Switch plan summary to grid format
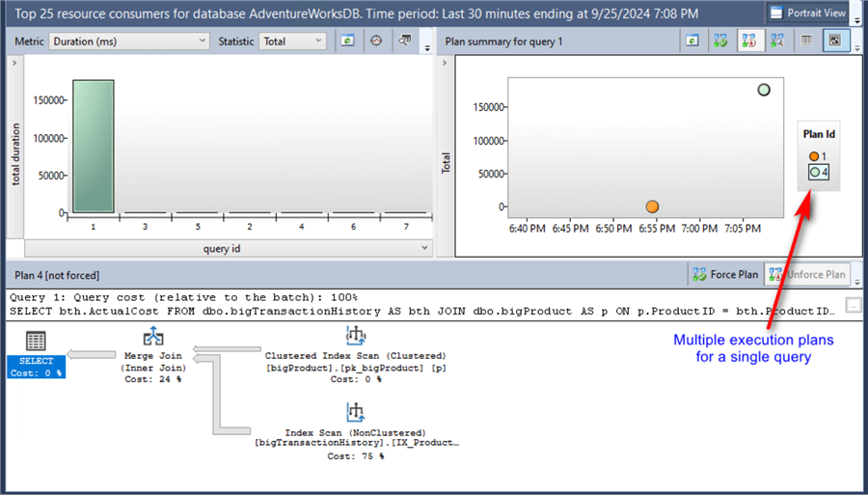This screenshot has height=495, width=868. 806,41
